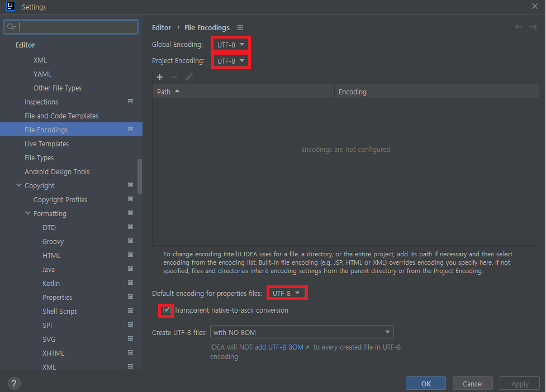Viewport: 546px width, 392px height.
Task: Select File and Code Templates
Action: [61, 116]
